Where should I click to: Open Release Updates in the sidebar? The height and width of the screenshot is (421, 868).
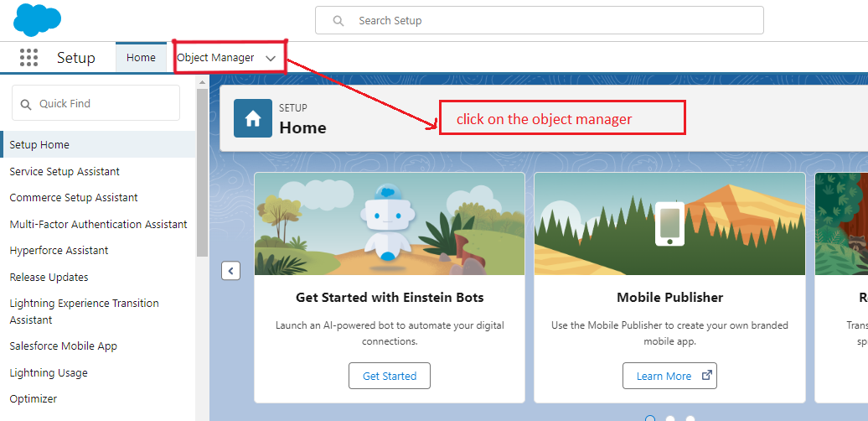coord(49,277)
